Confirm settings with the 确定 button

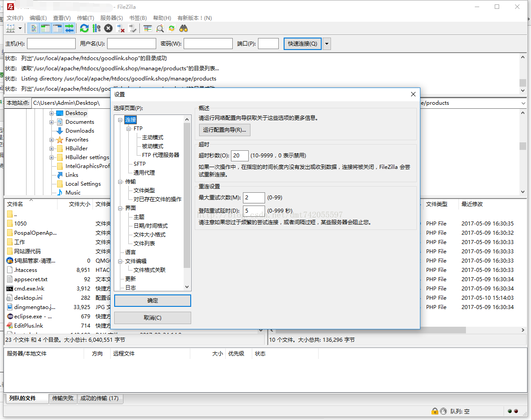point(153,301)
